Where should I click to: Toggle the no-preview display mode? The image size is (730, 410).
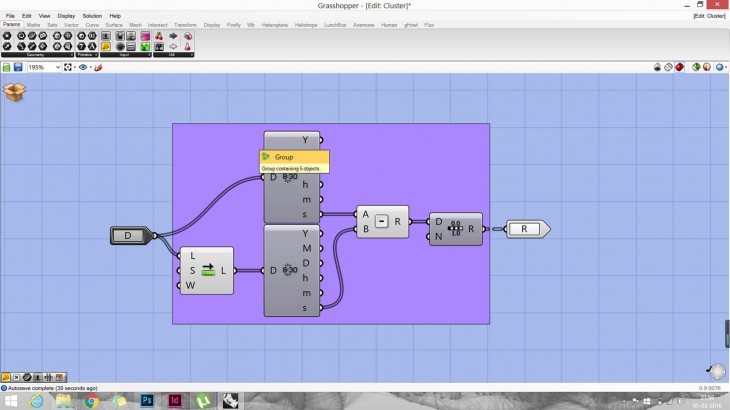pyautogui.click(x=658, y=67)
